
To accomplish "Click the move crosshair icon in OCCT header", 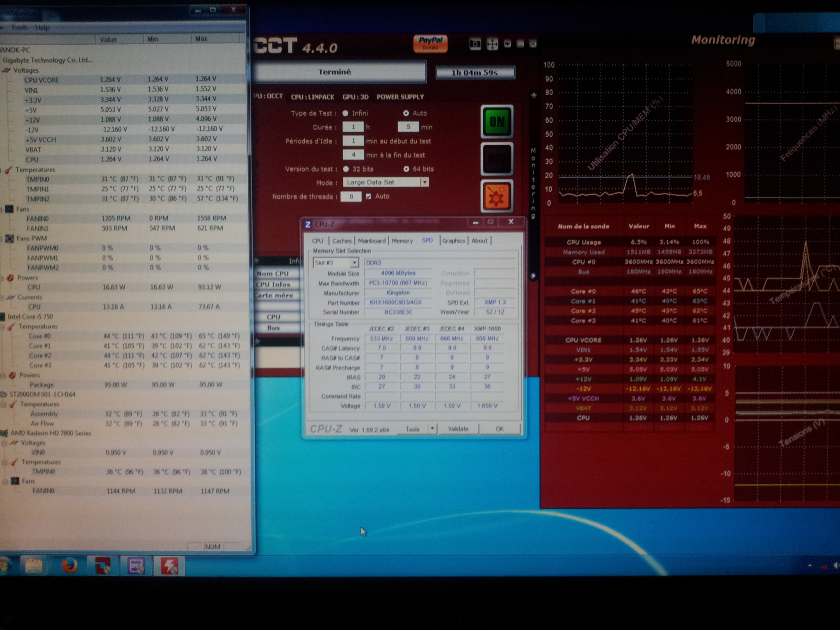I will [492, 44].
